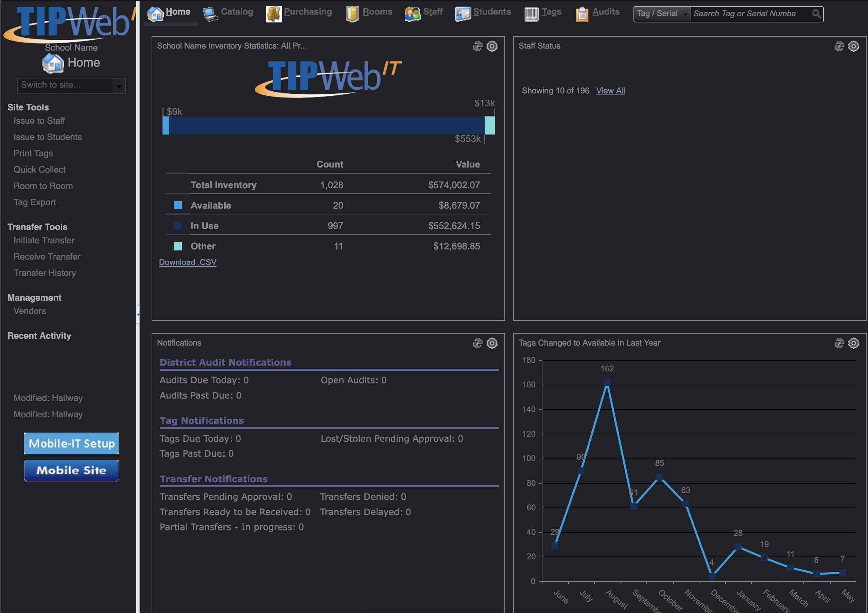Open Quick Collect
The image size is (868, 613).
pos(40,170)
